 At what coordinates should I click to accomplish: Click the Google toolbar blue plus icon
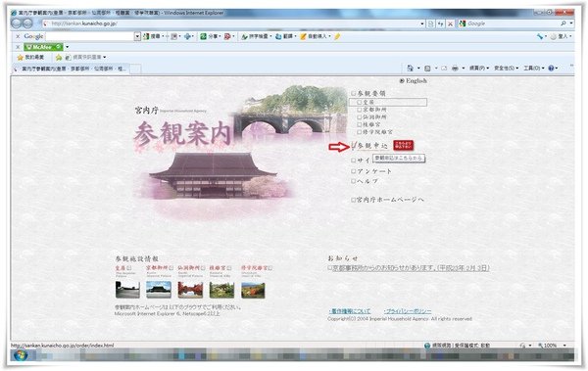[x=188, y=36]
